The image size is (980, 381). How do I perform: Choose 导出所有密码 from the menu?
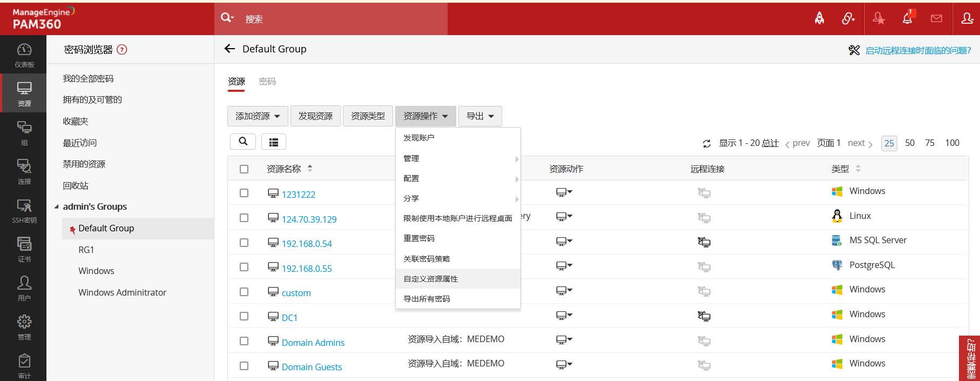458,299
